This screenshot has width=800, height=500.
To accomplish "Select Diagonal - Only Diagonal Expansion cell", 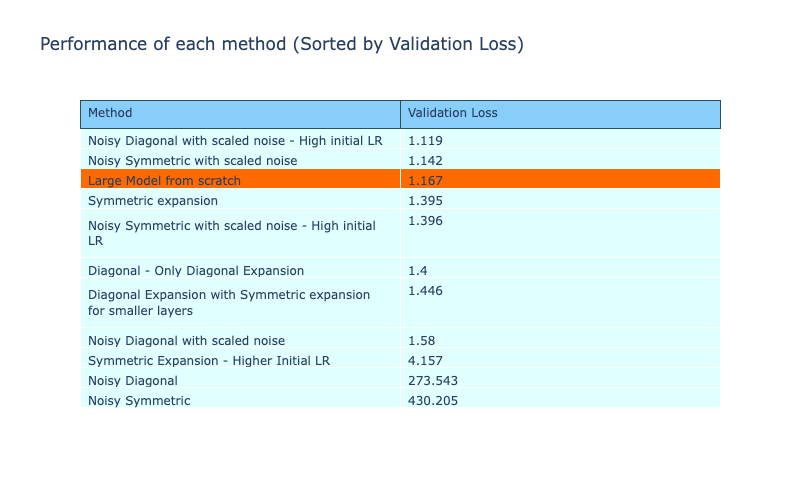I will [x=196, y=270].
